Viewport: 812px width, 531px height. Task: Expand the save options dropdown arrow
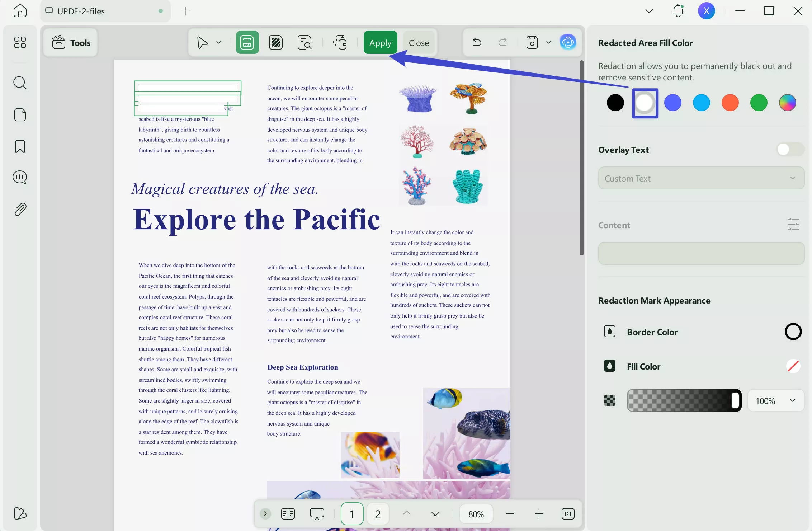[x=548, y=42]
